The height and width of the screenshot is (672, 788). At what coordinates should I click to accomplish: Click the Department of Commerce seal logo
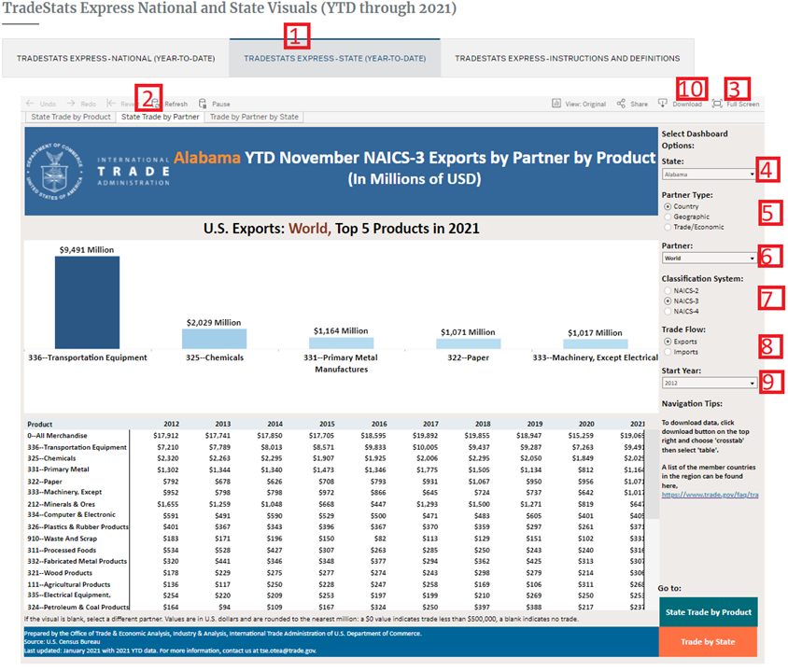pos(54,171)
